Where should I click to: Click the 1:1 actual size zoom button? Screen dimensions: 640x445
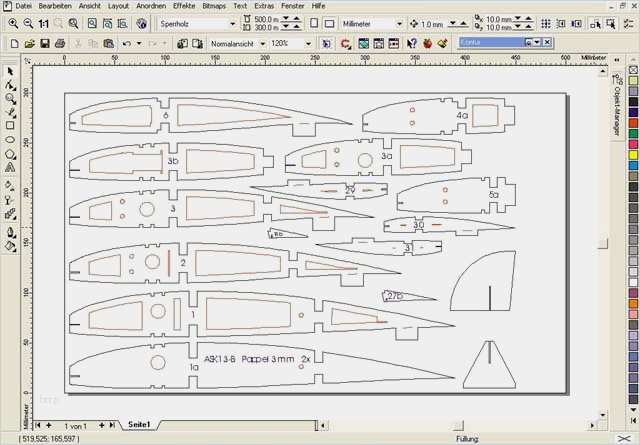[x=43, y=23]
